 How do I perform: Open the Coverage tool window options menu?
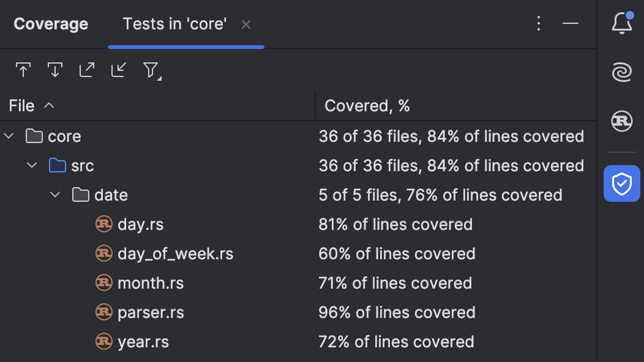coord(538,23)
